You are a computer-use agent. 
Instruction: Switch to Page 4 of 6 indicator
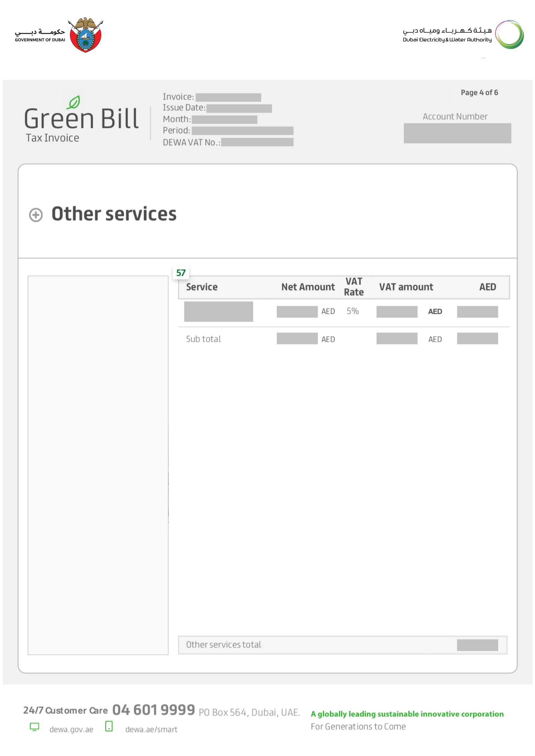coord(479,93)
